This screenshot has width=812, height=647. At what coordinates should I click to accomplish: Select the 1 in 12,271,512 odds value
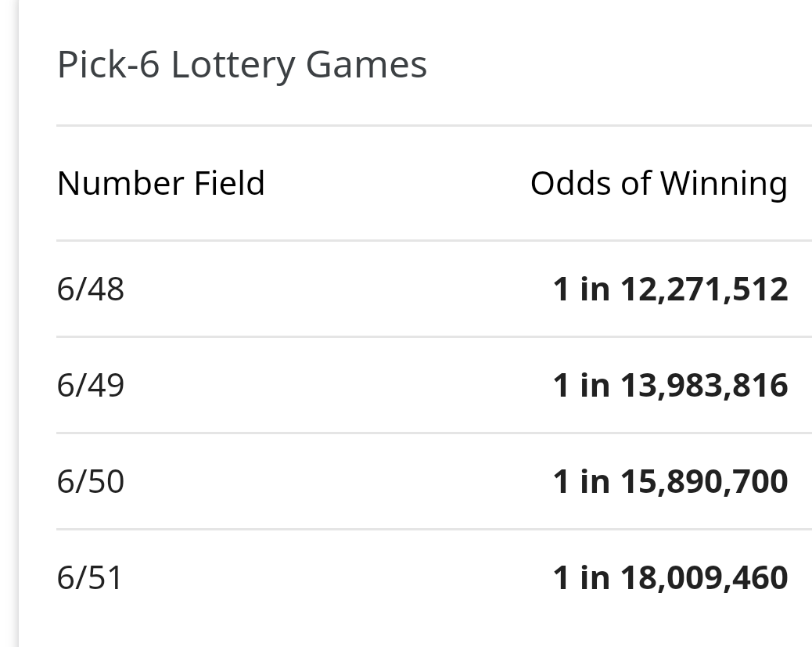coord(670,289)
